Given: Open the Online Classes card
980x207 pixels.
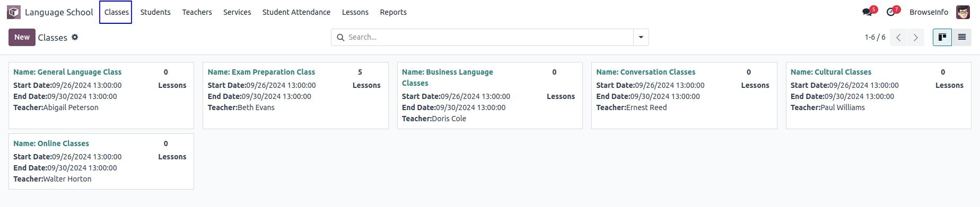Looking at the screenshot, I should (101, 161).
